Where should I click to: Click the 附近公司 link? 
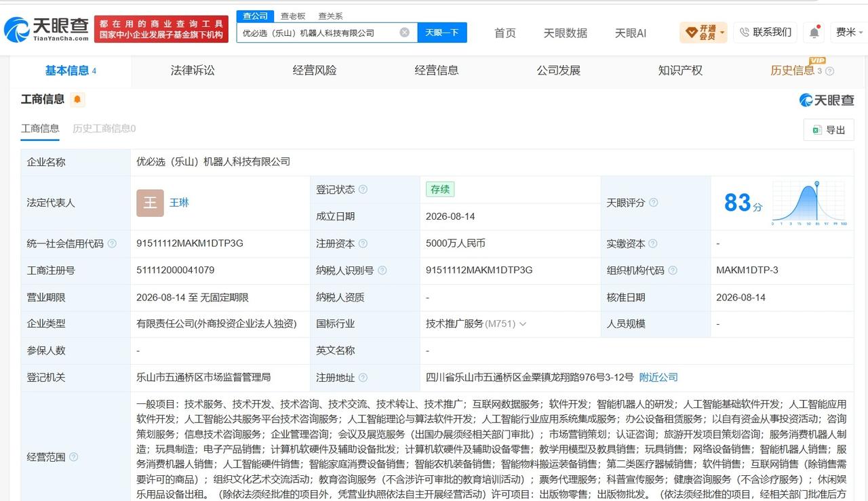pyautogui.click(x=658, y=378)
